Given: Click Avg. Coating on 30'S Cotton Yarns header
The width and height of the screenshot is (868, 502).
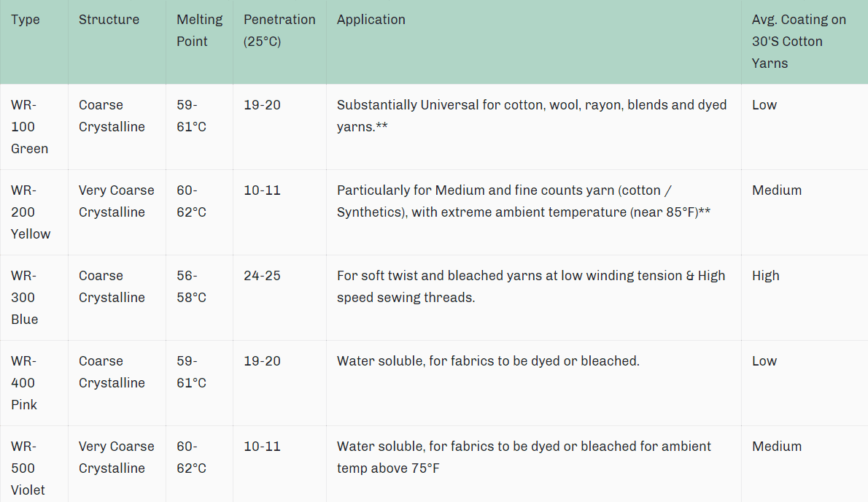Looking at the screenshot, I should (x=799, y=42).
